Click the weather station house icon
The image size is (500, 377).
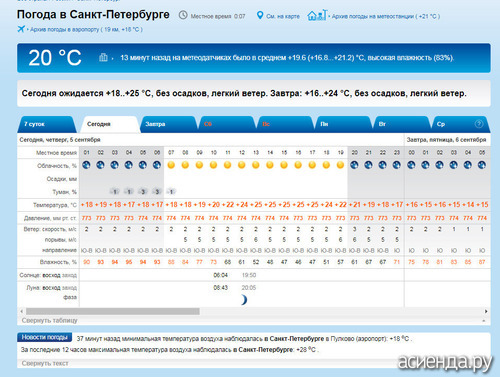coord(317,15)
